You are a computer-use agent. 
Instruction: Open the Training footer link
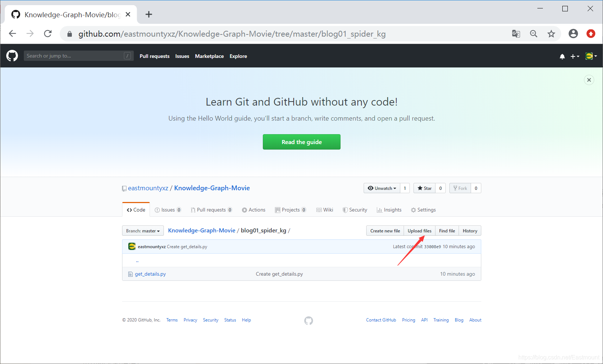pos(441,320)
